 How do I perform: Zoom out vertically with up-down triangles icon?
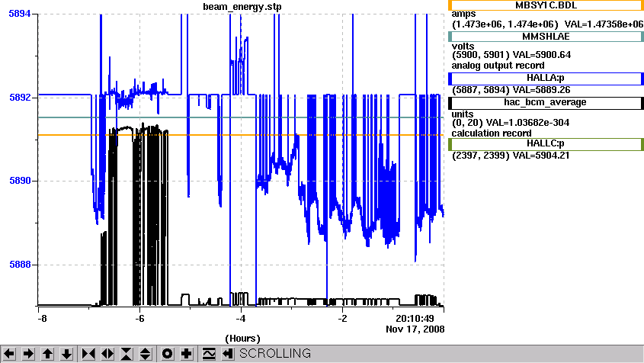coord(146,354)
